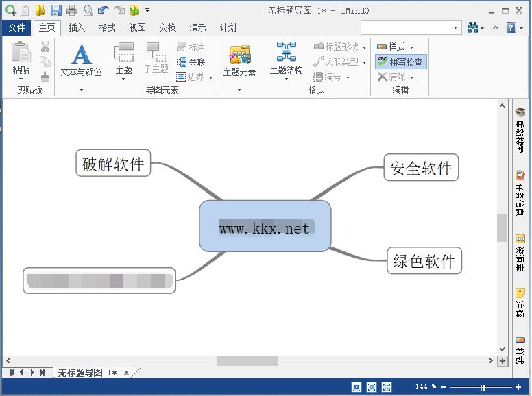Select the format painter brush icon
The image size is (532, 396).
point(45,77)
